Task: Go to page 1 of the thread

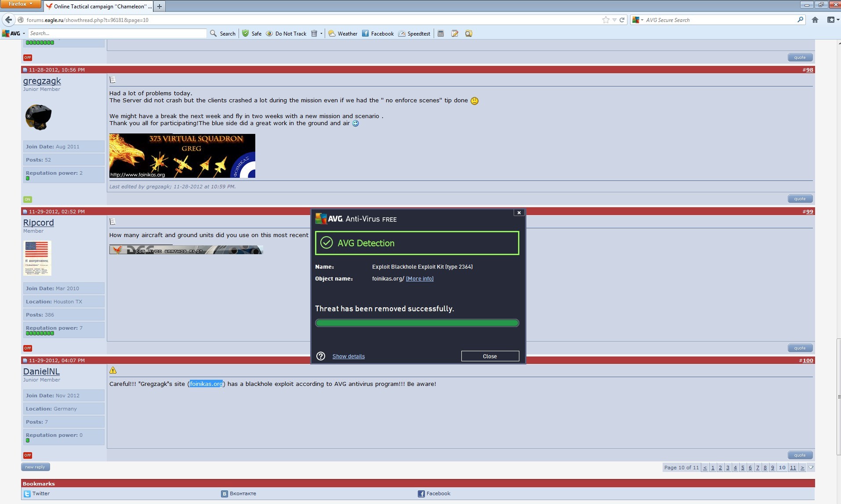Action: [x=713, y=468]
